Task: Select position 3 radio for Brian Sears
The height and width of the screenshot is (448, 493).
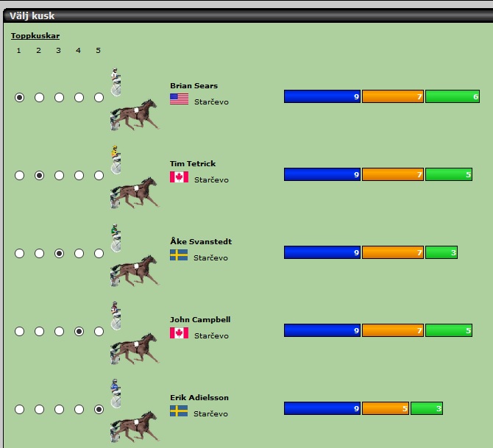Action: [x=59, y=97]
